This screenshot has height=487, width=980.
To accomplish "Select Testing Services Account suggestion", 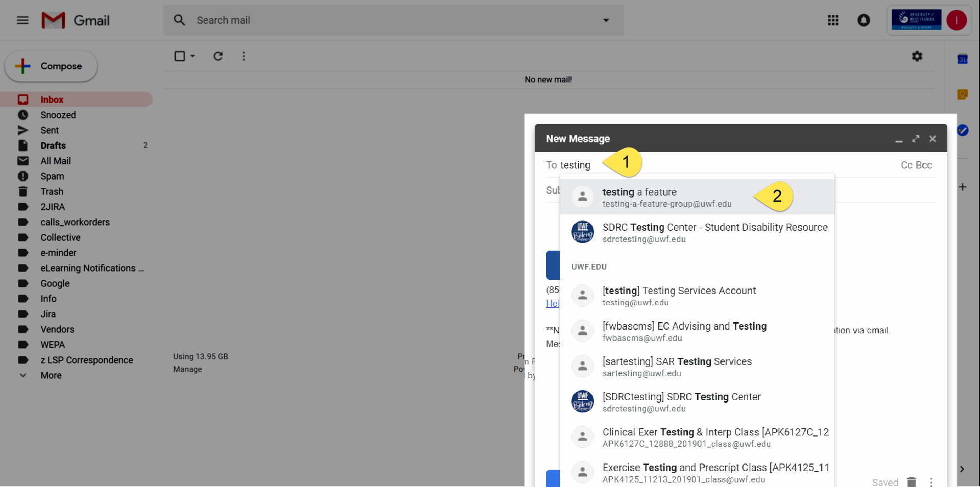I will click(x=697, y=296).
